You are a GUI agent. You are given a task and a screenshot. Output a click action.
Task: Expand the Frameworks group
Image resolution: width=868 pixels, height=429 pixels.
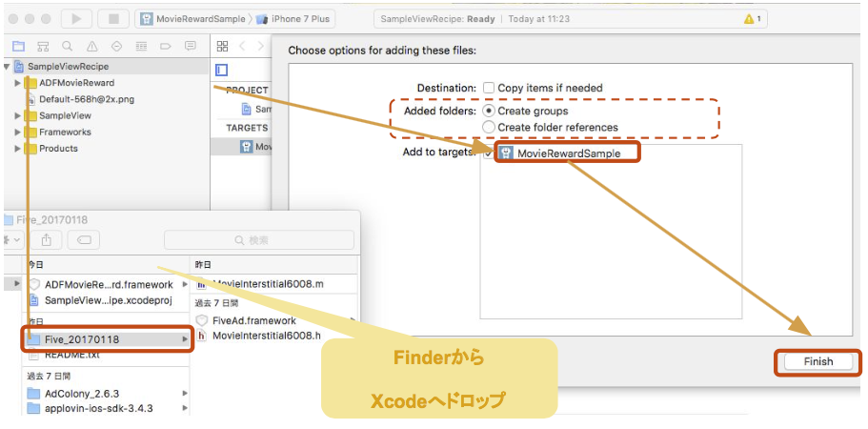coord(18,133)
